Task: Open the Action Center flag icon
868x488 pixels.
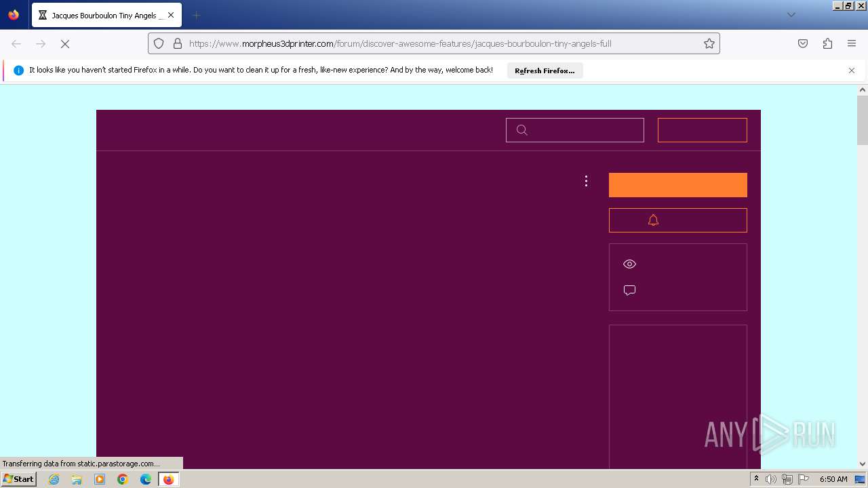Action: [804, 479]
